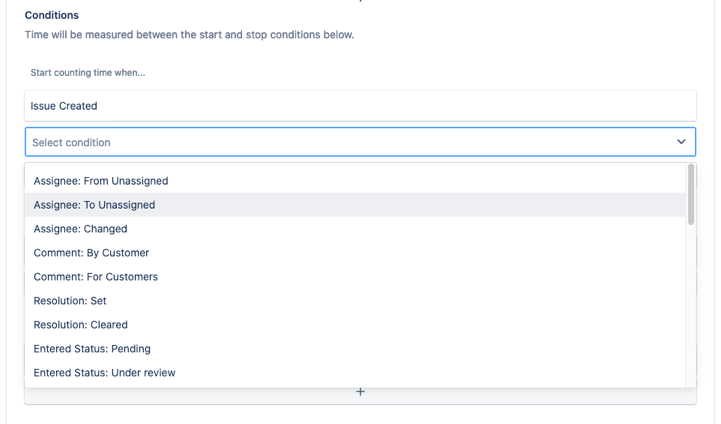Image resolution: width=721 pixels, height=424 pixels.
Task: Click the plus icon below the list
Action: [x=360, y=392]
